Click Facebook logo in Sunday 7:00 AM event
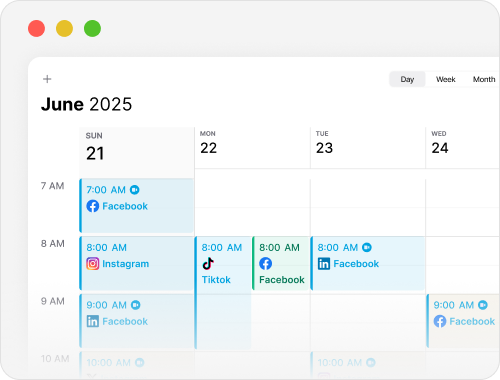 93,206
